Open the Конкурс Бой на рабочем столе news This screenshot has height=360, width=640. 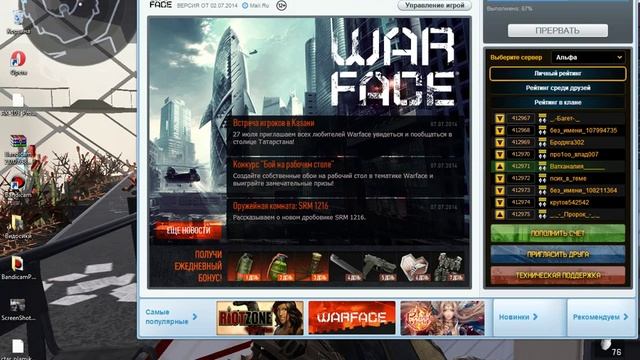(x=283, y=164)
